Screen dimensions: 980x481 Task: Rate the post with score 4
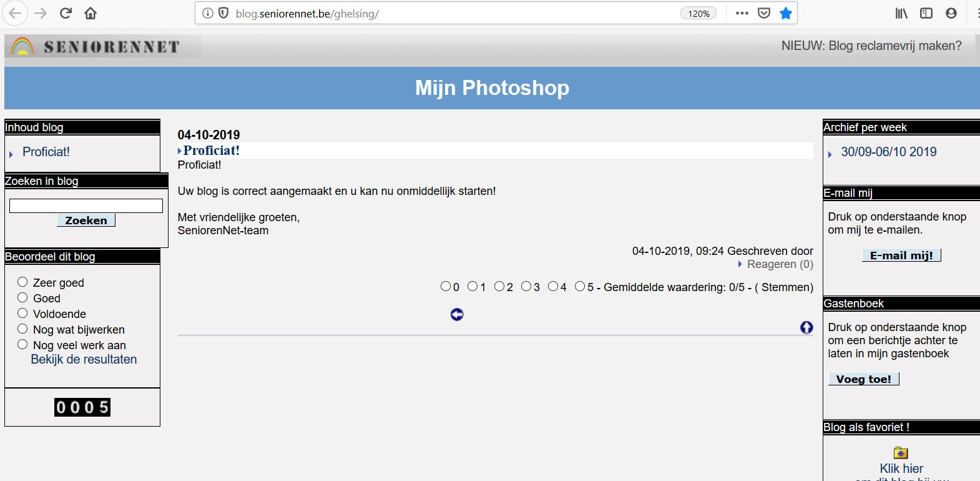coord(553,286)
